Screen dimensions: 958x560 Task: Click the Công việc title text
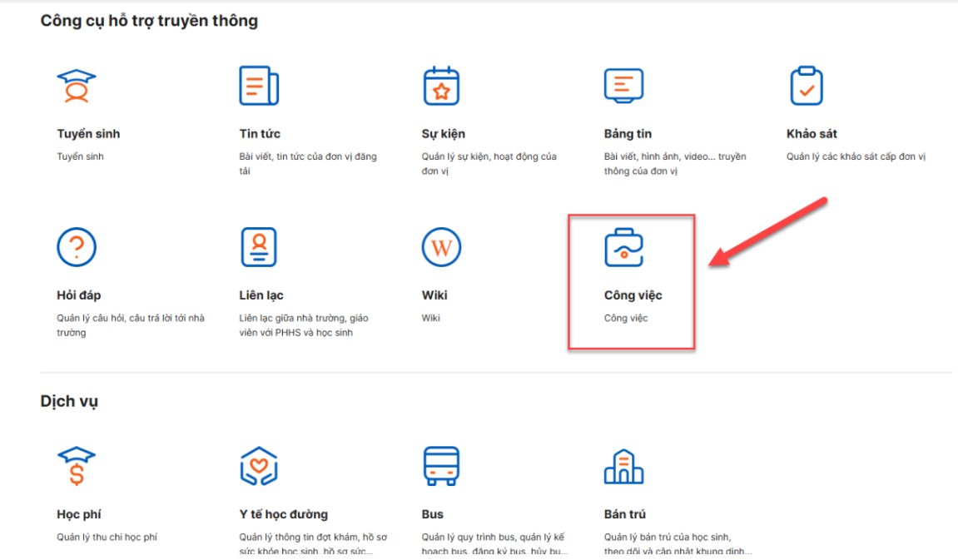click(633, 295)
